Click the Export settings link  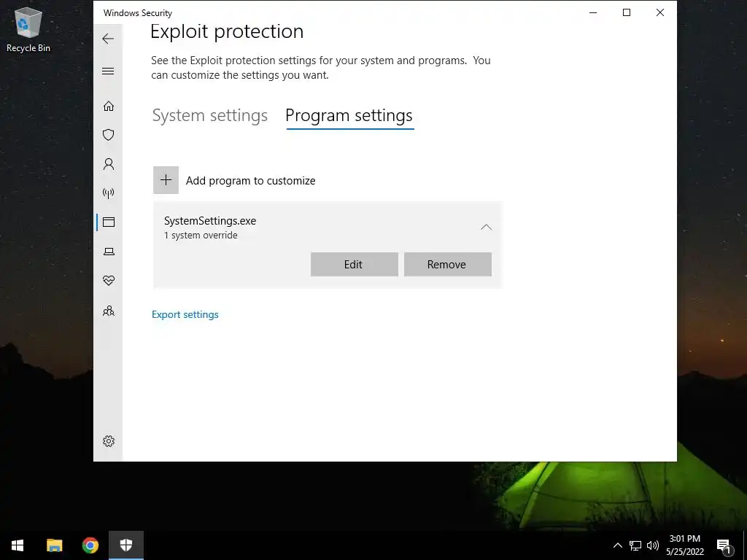click(185, 314)
